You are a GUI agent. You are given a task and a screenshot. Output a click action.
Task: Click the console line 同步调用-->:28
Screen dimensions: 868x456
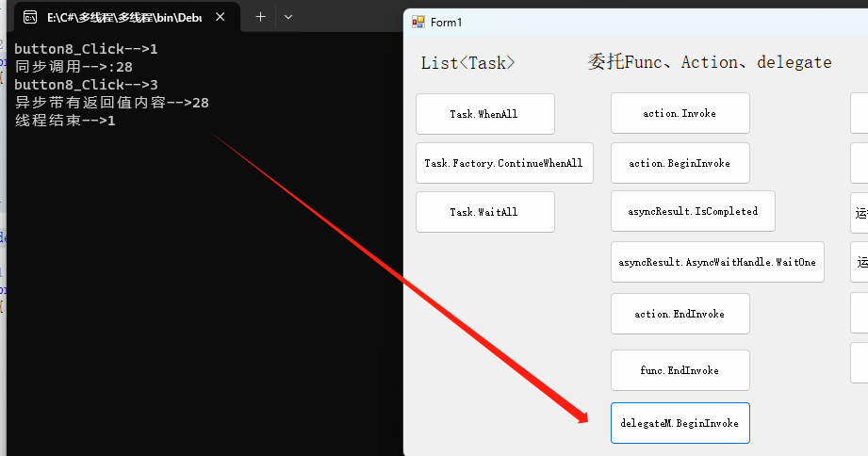coord(74,67)
